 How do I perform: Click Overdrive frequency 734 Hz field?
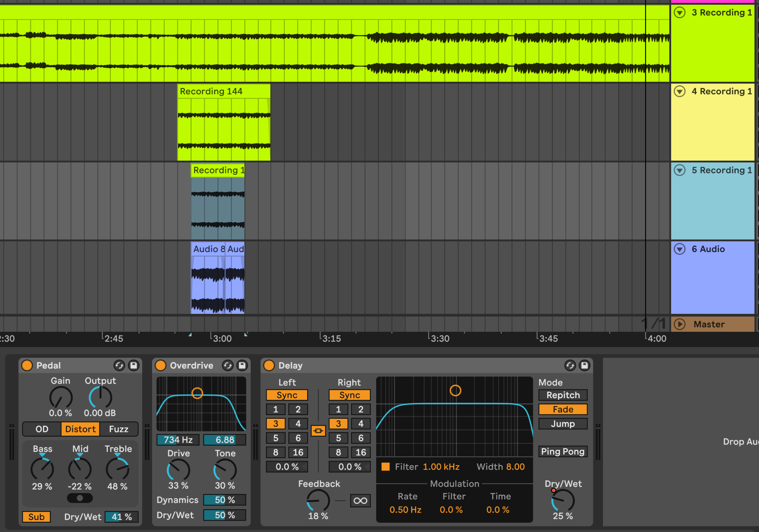click(x=178, y=440)
